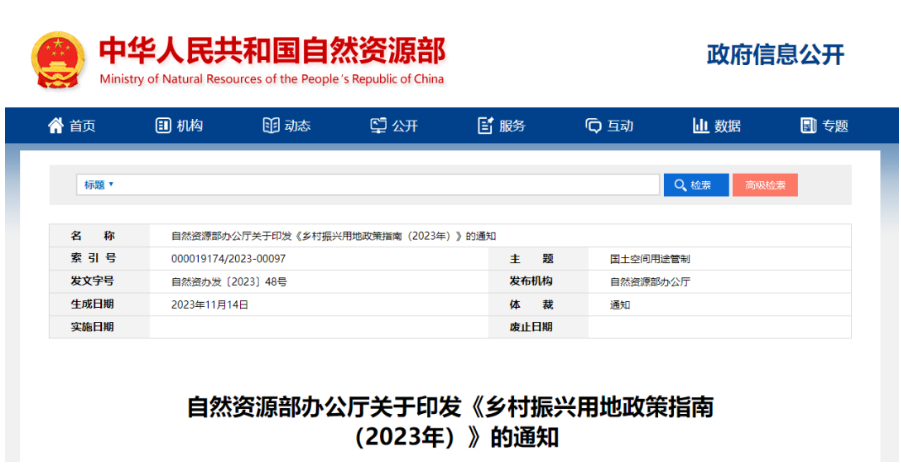The width and height of the screenshot is (901, 469).
Task: Click the 政府信息公开 header link
Action: pyautogui.click(x=775, y=55)
